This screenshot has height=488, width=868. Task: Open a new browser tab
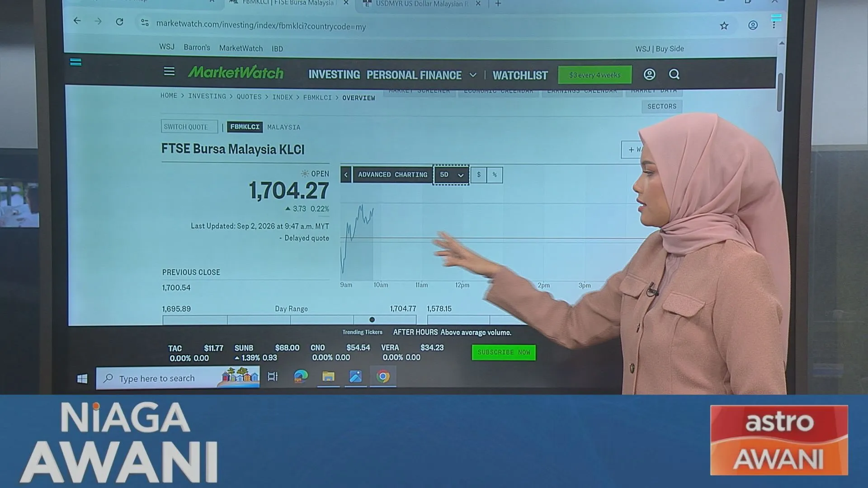pos(498,4)
